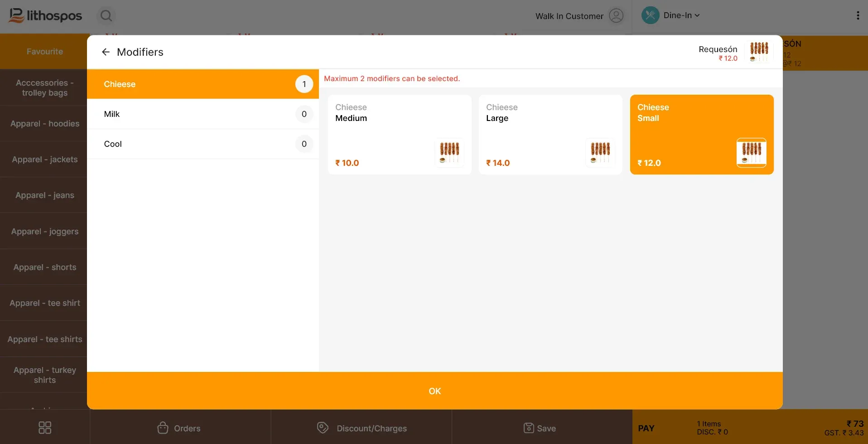
Task: Select the Chieese Large modifier
Action: click(x=550, y=135)
